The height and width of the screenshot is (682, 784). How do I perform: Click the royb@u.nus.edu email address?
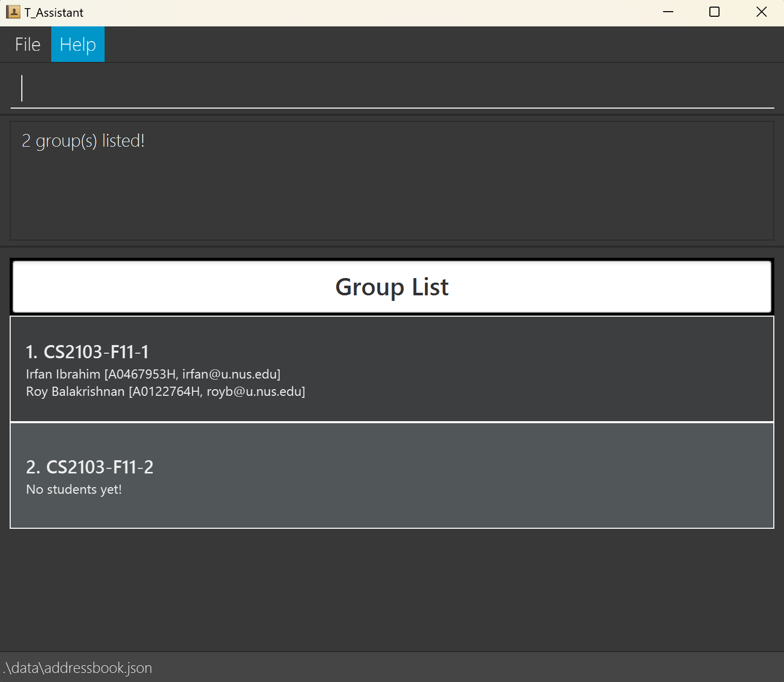(x=253, y=392)
